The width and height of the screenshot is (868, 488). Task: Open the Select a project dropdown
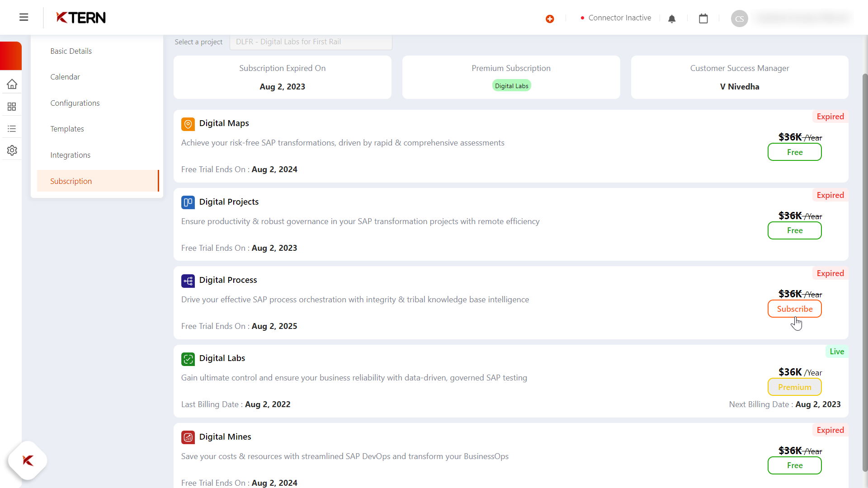coord(311,42)
